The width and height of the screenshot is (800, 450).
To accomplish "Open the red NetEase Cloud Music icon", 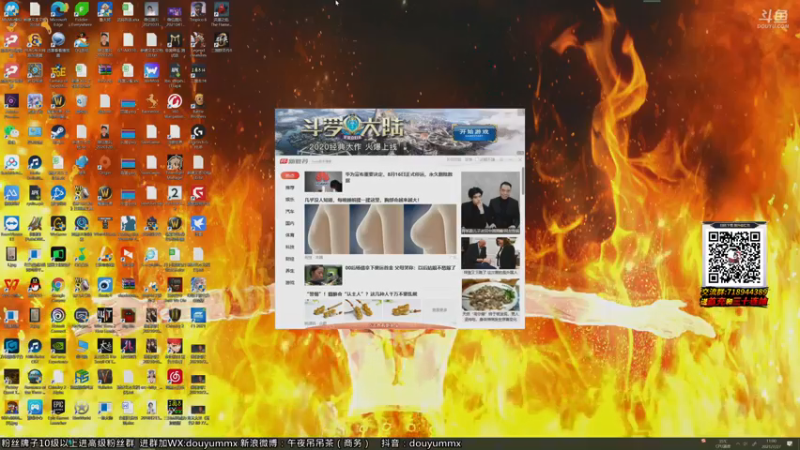I will (x=174, y=377).
